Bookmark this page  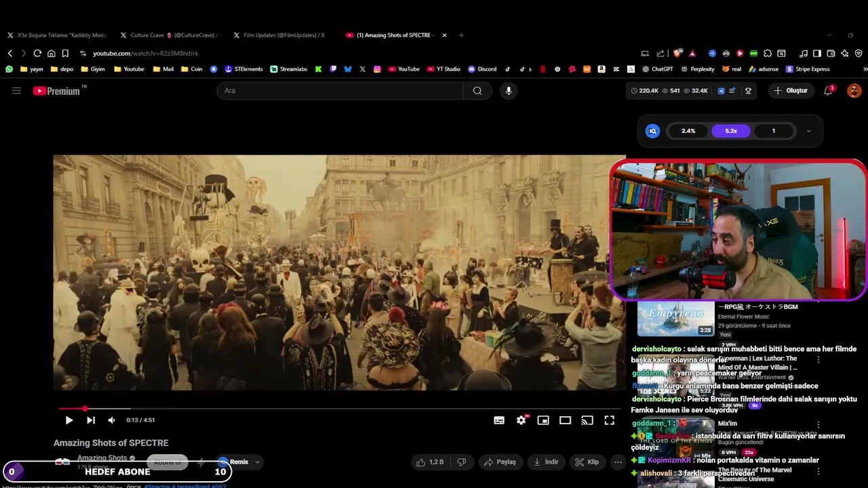pyautogui.click(x=65, y=53)
